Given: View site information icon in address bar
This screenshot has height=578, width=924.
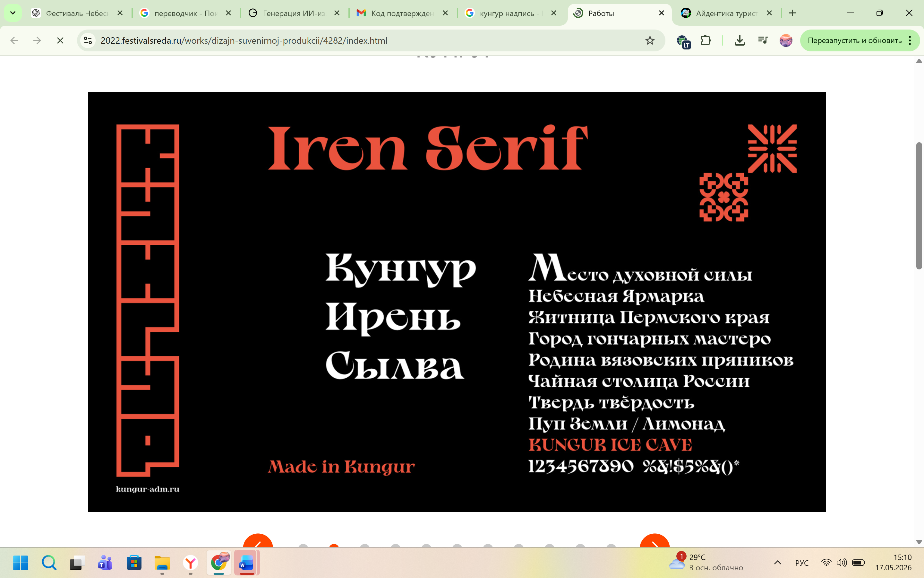Looking at the screenshot, I should tap(88, 40).
